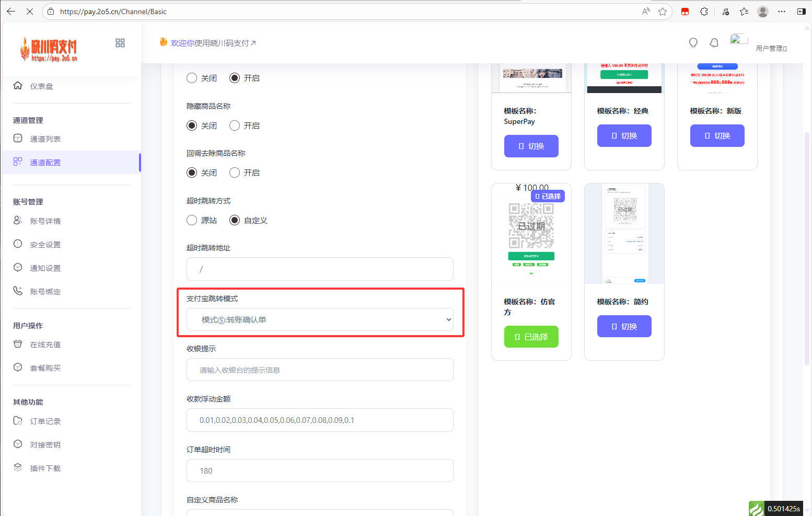The width and height of the screenshot is (812, 516).
Task: Click the 经典 template preview thumbnail
Action: pos(624,78)
